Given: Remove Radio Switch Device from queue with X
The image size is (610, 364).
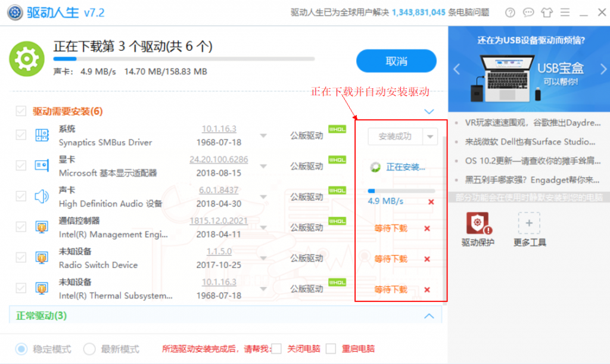Looking at the screenshot, I should (x=427, y=259).
